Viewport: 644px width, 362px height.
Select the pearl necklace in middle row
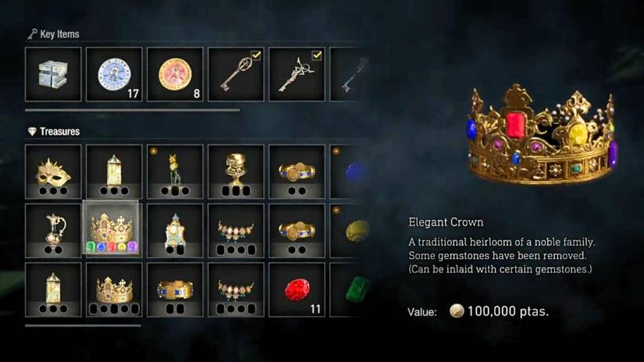[x=236, y=231]
